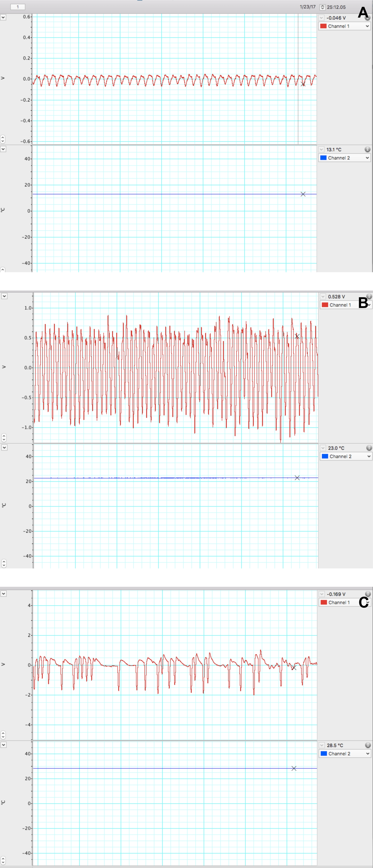Open the small arrow menu left of 28.5 °C
This screenshot has height=868, width=373.
pos(322,745)
